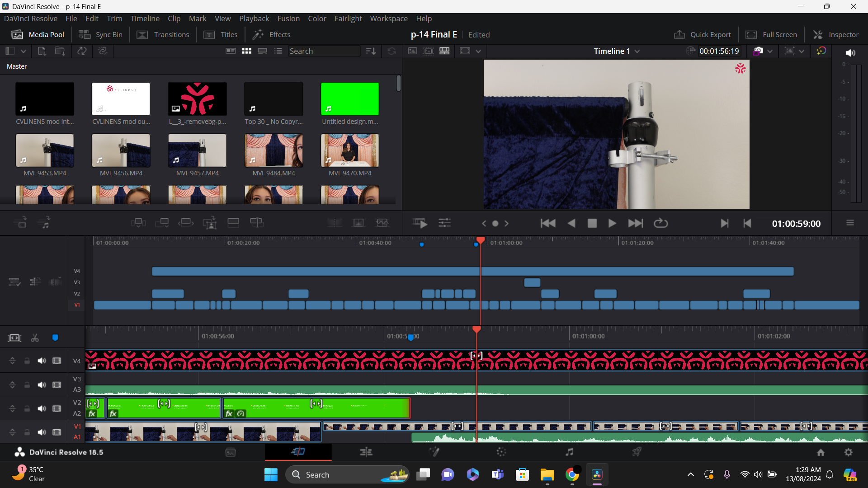This screenshot has width=868, height=488.
Task: Switch media pool to list view
Action: tap(278, 51)
